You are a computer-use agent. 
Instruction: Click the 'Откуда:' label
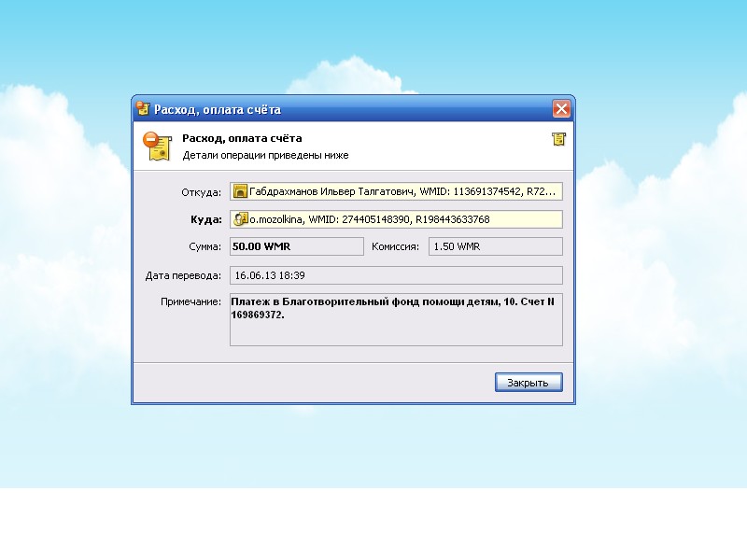pos(201,192)
